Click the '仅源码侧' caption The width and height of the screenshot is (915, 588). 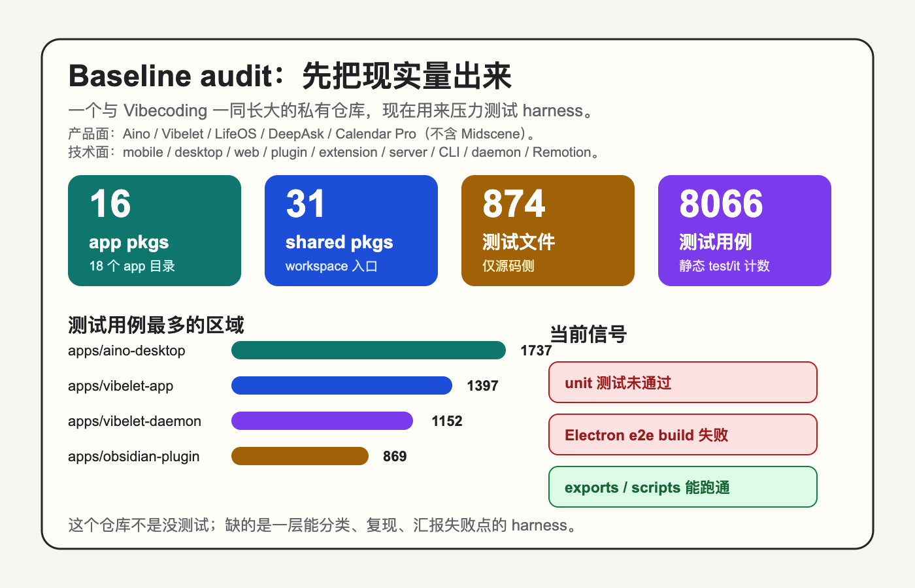click(508, 266)
